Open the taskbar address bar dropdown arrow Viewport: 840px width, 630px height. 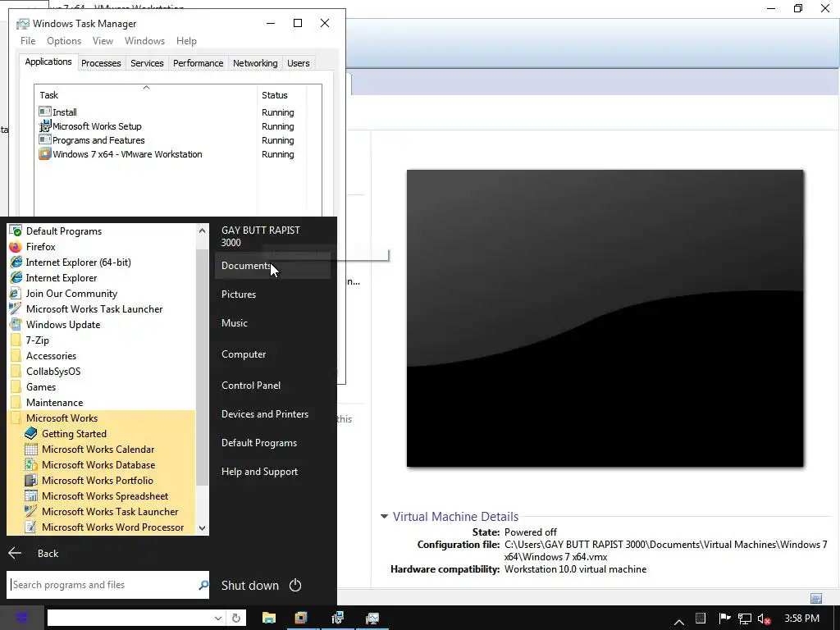[218, 619]
